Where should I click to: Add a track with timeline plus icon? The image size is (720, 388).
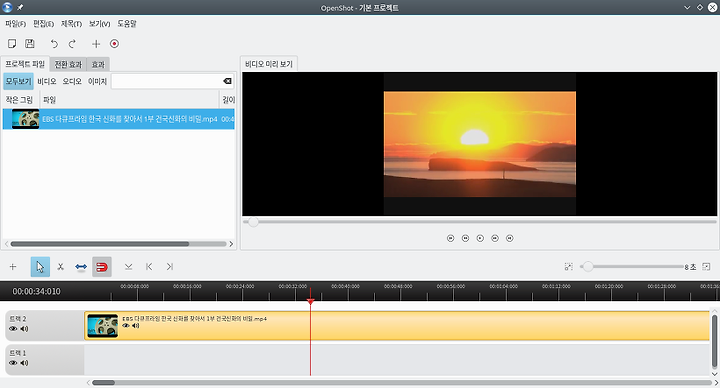point(13,267)
